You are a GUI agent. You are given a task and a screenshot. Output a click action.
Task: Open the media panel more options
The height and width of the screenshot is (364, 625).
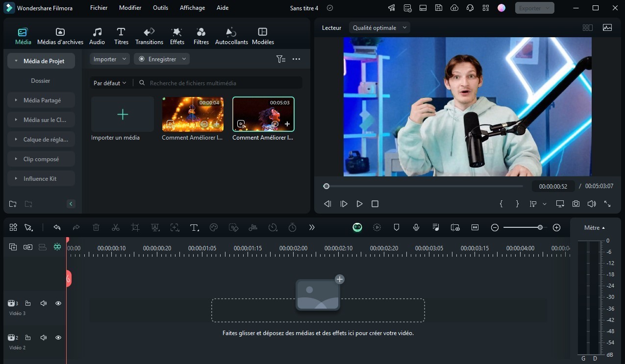(296, 59)
